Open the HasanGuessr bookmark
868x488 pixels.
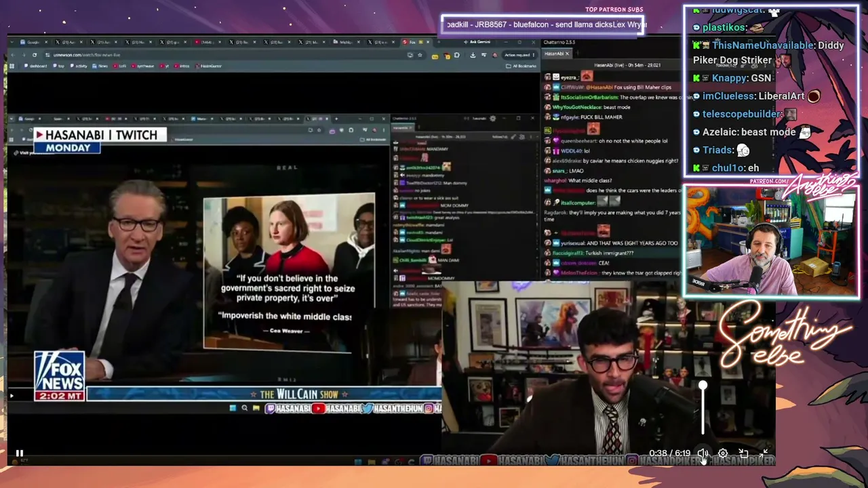point(209,66)
